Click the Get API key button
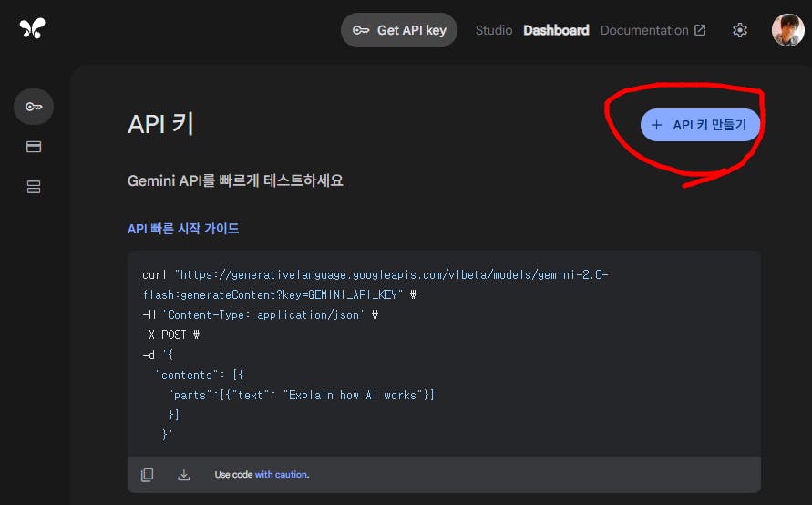Screen dimensions: 812x505 tap(399, 30)
